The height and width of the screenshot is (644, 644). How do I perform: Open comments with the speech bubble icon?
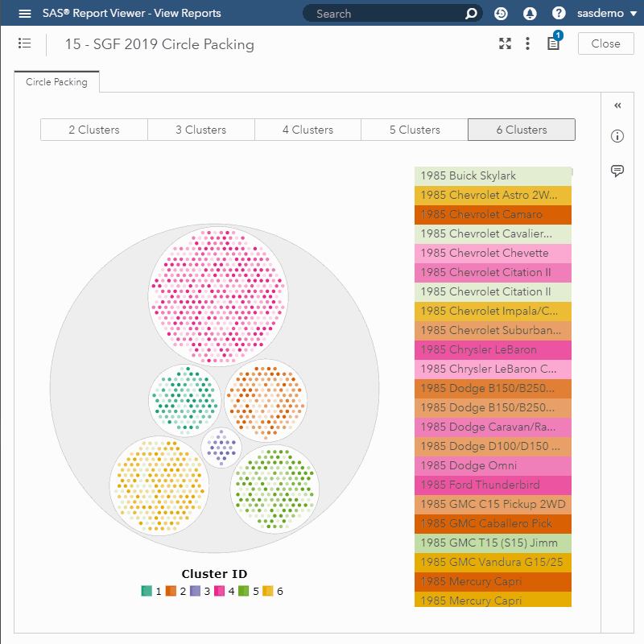click(x=617, y=171)
